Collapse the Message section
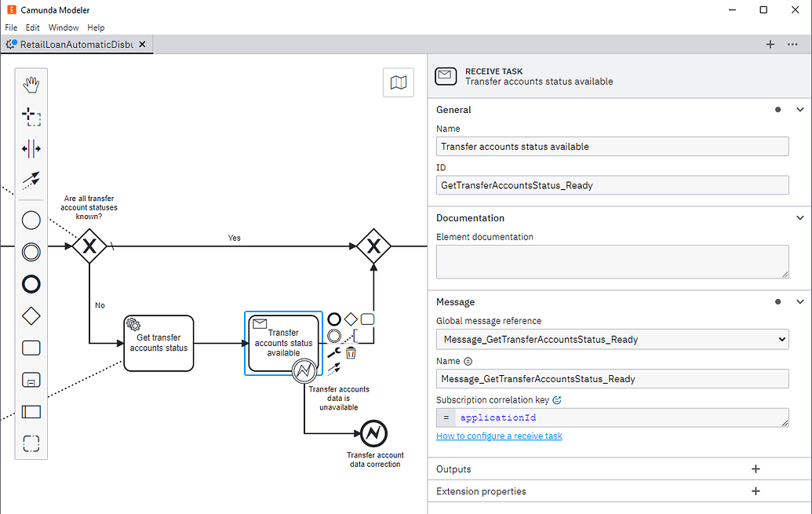Image resolution: width=812 pixels, height=514 pixels. [x=800, y=301]
